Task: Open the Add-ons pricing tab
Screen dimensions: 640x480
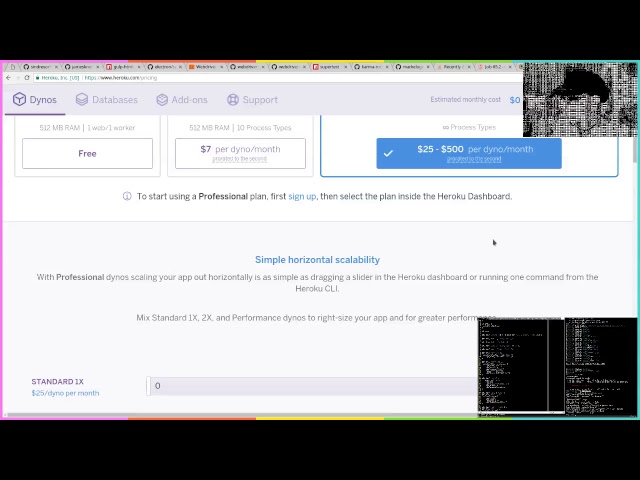Action: [x=182, y=100]
